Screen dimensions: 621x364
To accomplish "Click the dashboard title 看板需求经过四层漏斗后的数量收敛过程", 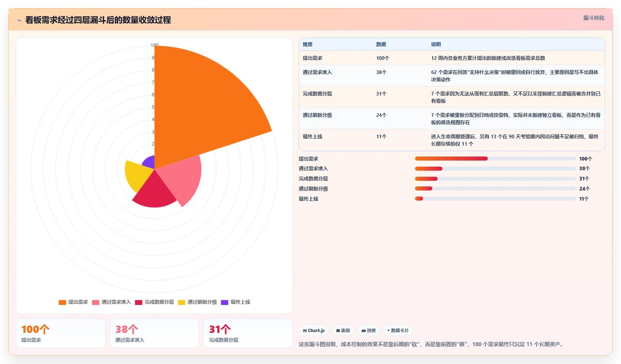I will 98,20.
